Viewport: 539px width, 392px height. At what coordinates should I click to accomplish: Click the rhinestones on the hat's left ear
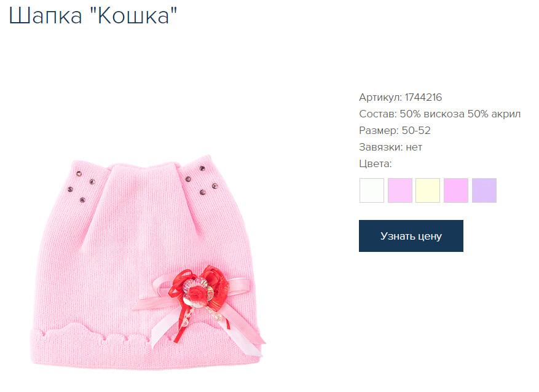pyautogui.click(x=81, y=187)
